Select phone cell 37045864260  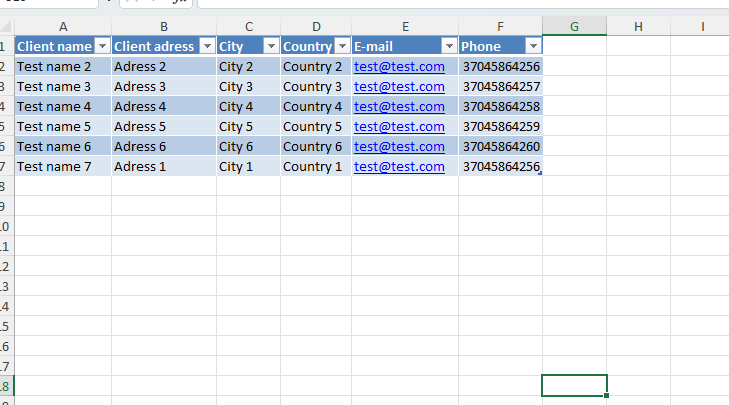pos(500,146)
